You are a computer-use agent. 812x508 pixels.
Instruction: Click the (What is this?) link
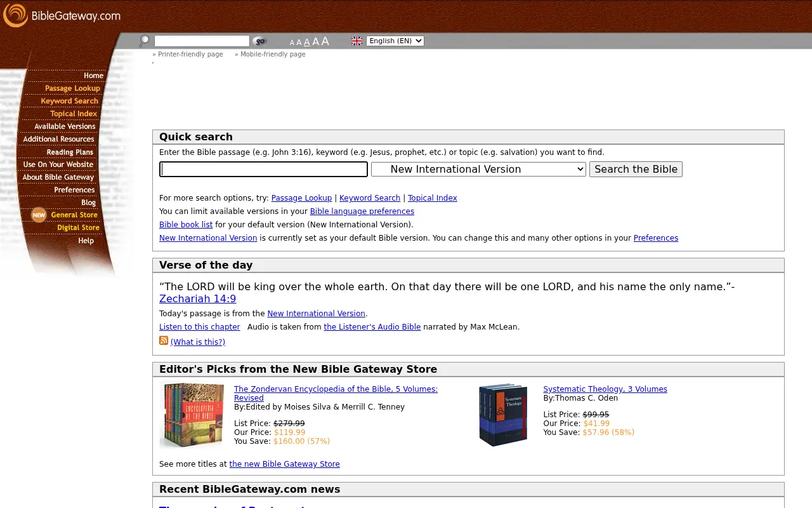point(198,342)
